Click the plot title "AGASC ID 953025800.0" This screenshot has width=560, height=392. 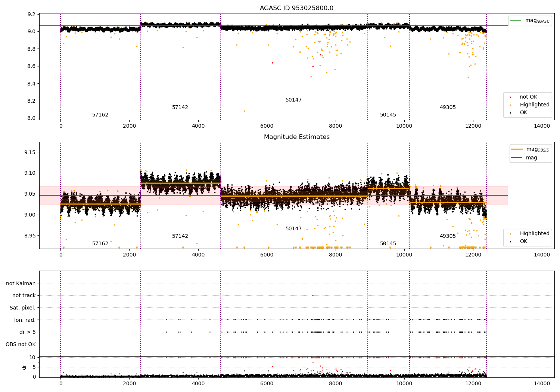coord(296,8)
